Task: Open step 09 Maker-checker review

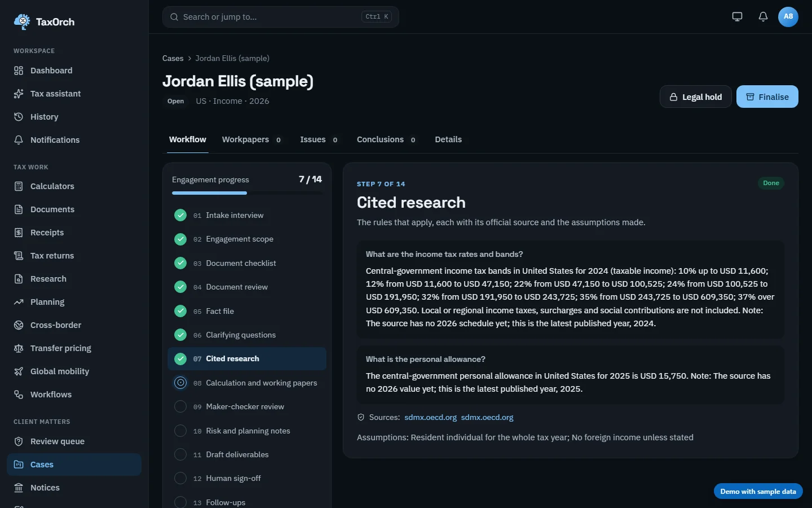Action: [247, 406]
